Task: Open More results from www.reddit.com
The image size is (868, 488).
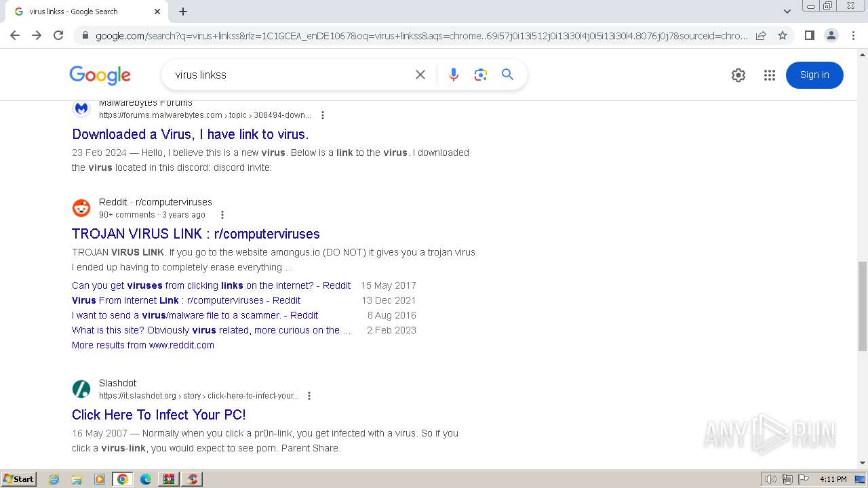Action: tap(143, 345)
